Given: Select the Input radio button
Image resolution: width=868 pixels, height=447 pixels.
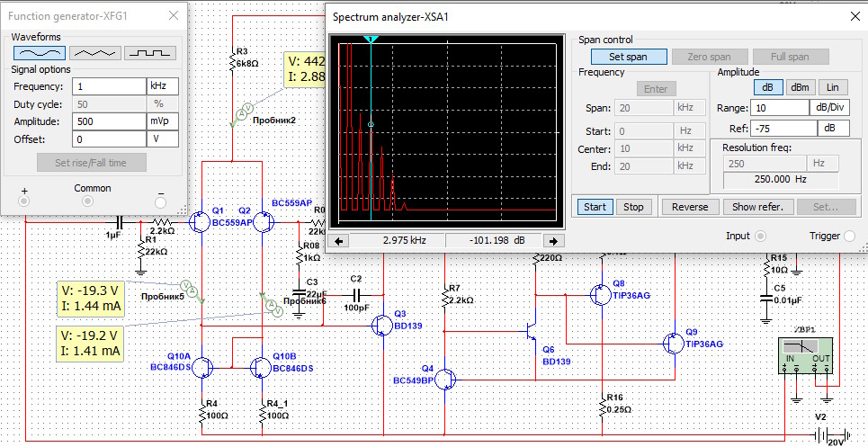Looking at the screenshot, I should point(762,236).
